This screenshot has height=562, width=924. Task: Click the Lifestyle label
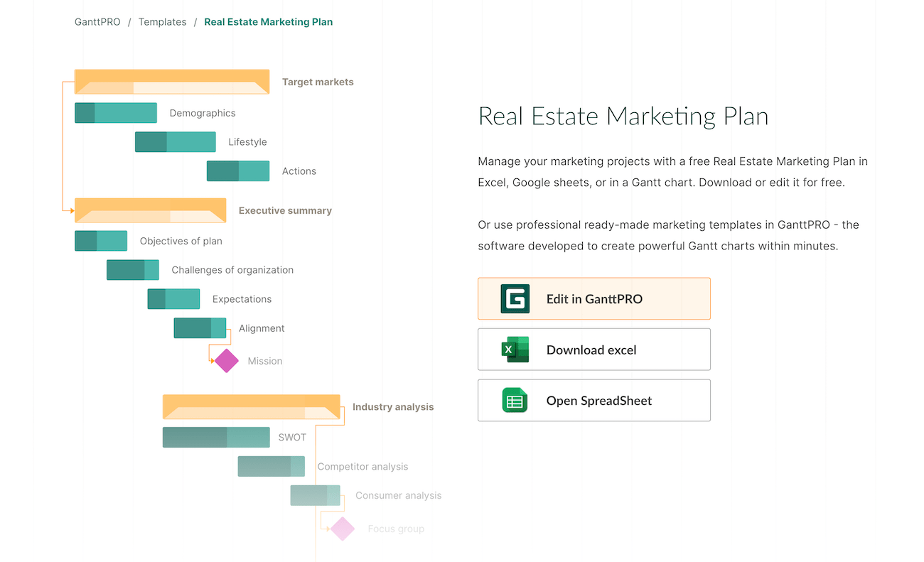pyautogui.click(x=248, y=142)
